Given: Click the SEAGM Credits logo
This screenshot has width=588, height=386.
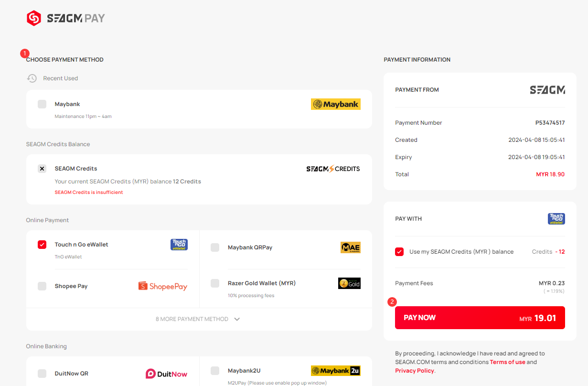Looking at the screenshot, I should click(x=333, y=169).
